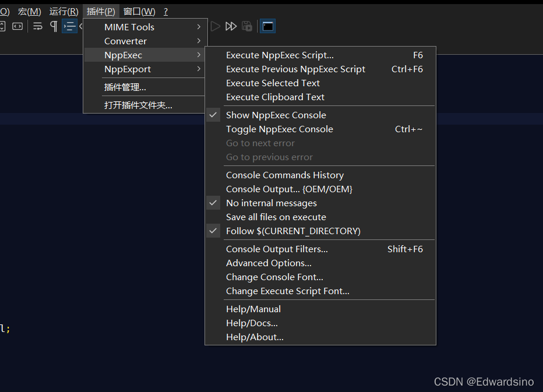Choose Change Console Font... entry

pos(274,277)
